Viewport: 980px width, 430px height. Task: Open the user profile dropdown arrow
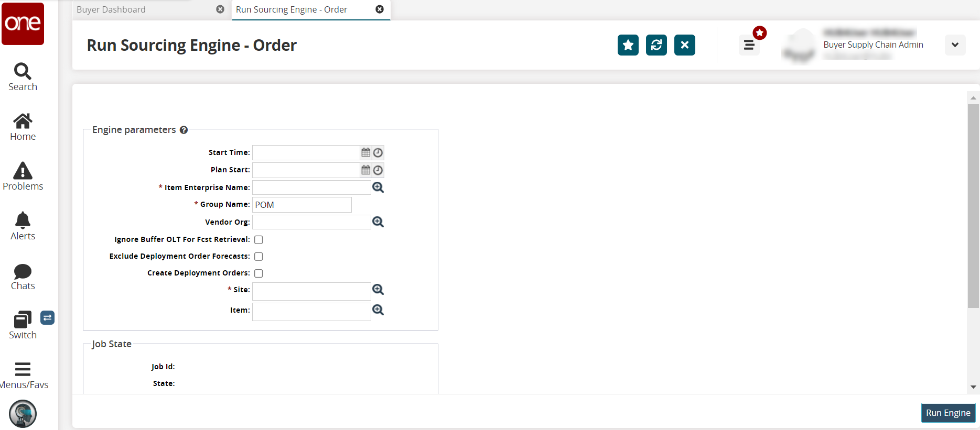click(955, 45)
